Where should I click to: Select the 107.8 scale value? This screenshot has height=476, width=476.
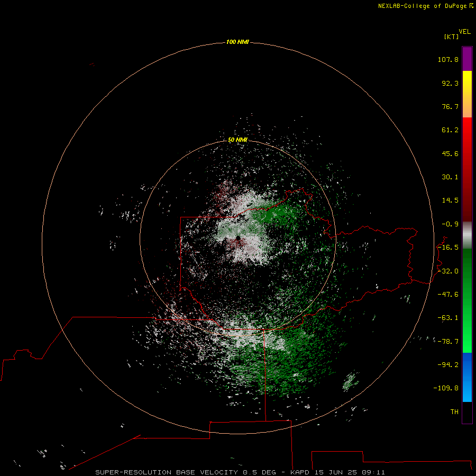(x=448, y=59)
